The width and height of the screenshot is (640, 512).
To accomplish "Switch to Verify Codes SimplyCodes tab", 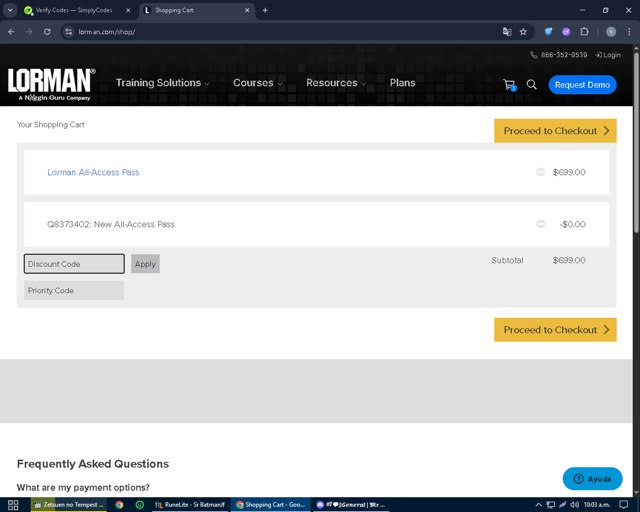I will [x=78, y=10].
